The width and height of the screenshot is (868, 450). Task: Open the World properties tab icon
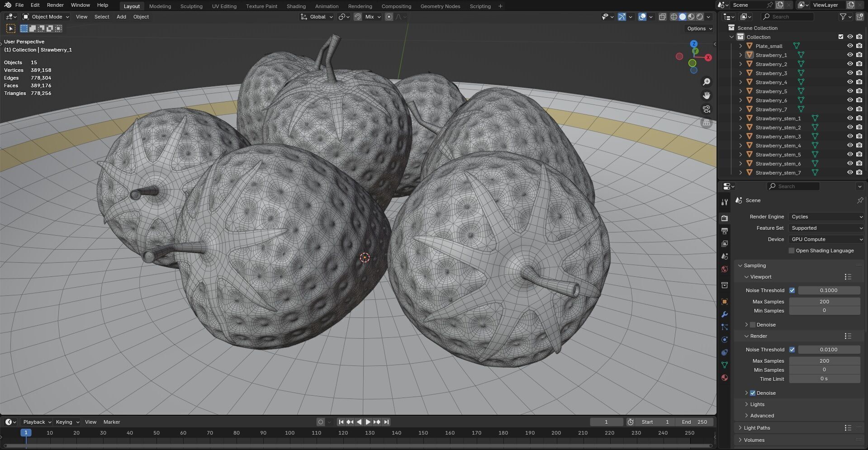pos(725,269)
